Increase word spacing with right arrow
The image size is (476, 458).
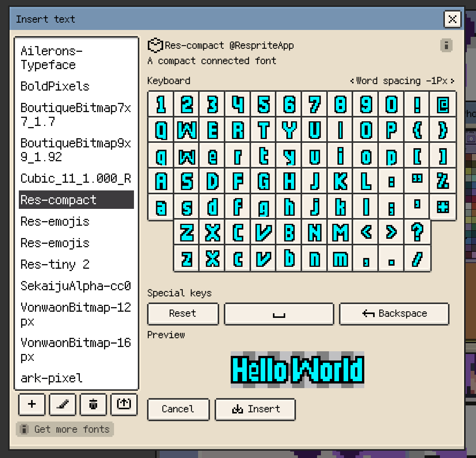pos(453,81)
